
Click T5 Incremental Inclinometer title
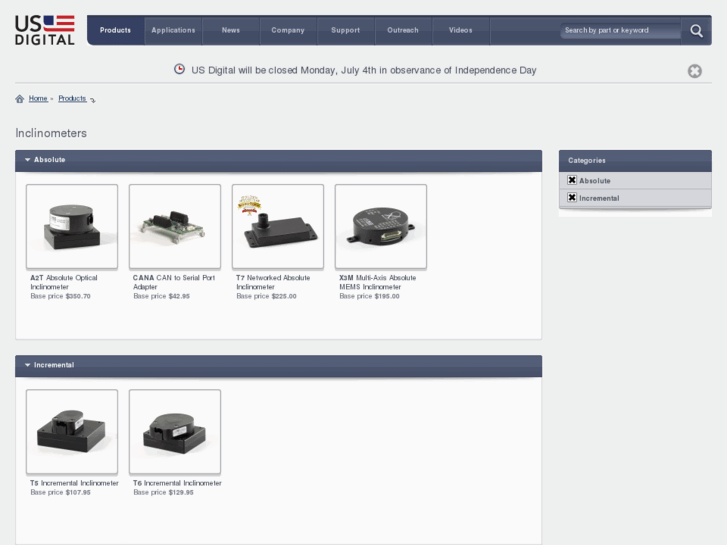point(74,483)
